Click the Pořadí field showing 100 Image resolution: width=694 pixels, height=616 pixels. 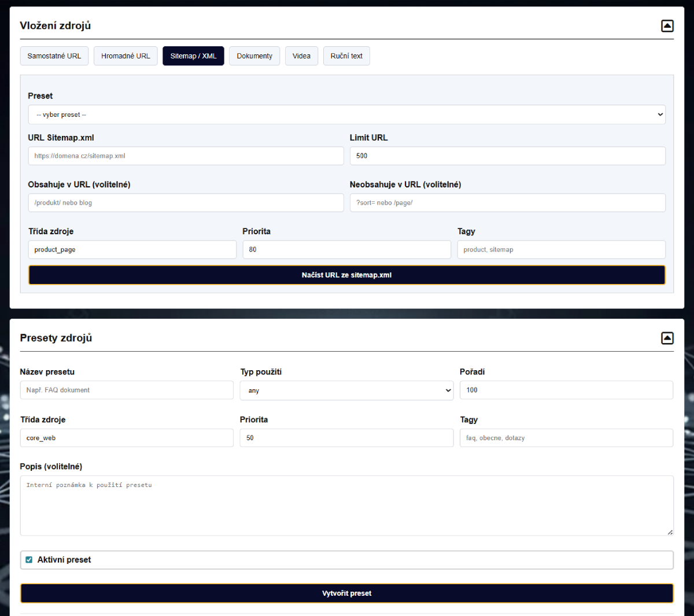[566, 390]
